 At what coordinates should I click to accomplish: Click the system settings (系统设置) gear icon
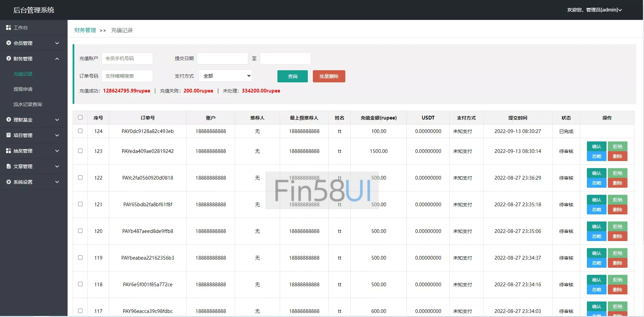[x=8, y=182]
